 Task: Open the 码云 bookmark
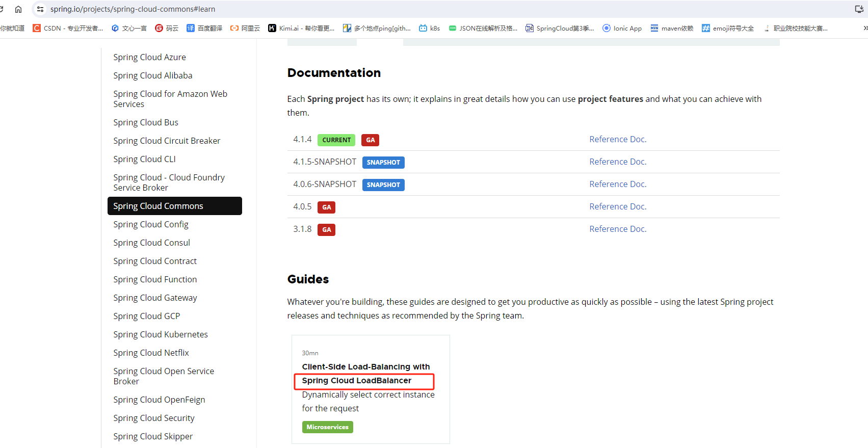[x=167, y=28]
